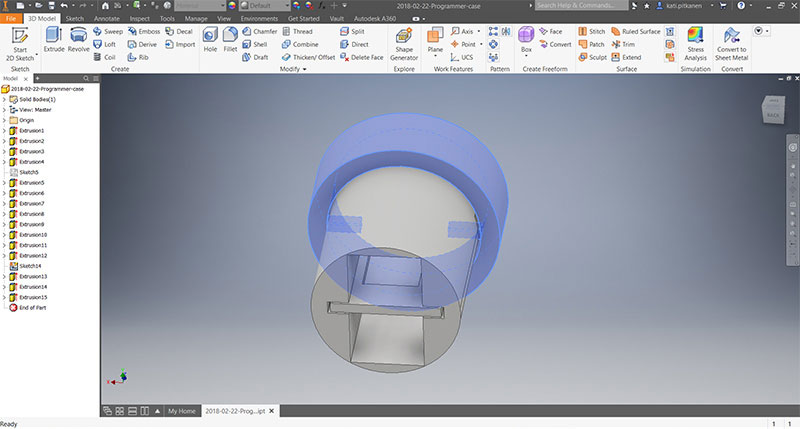Viewport: 800px width, 429px height.
Task: Click the Direct edit button
Action: coord(355,44)
